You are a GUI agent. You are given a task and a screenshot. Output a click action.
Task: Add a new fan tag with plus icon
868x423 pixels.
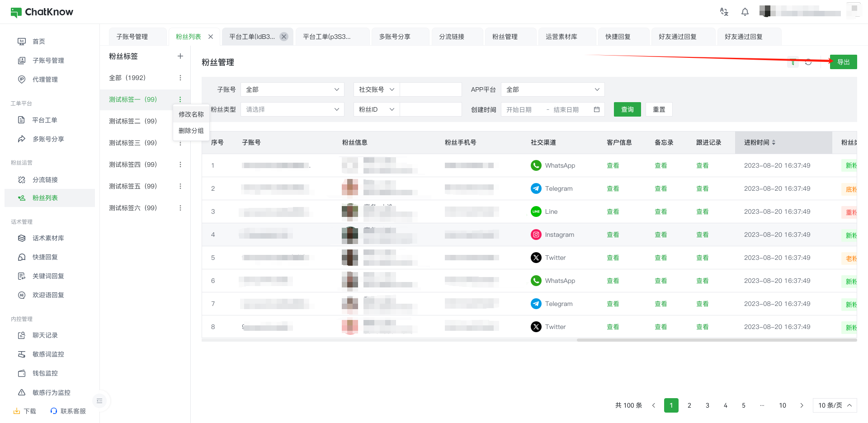(x=180, y=56)
